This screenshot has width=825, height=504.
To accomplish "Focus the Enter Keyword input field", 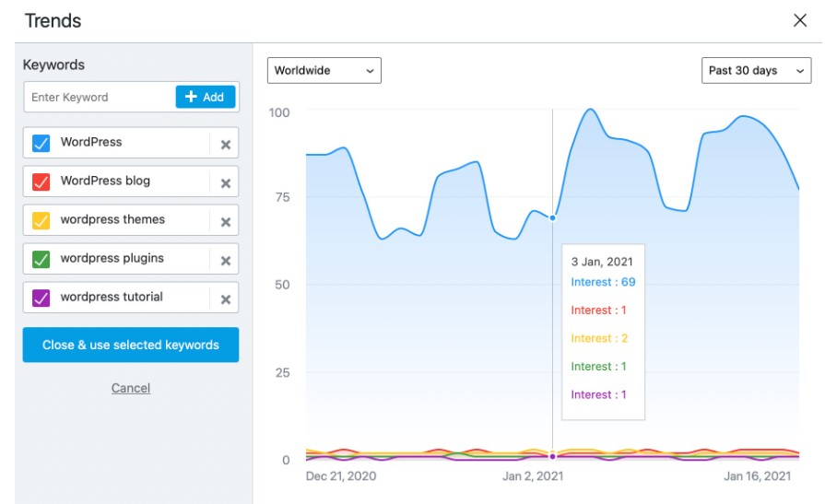I will coord(100,97).
